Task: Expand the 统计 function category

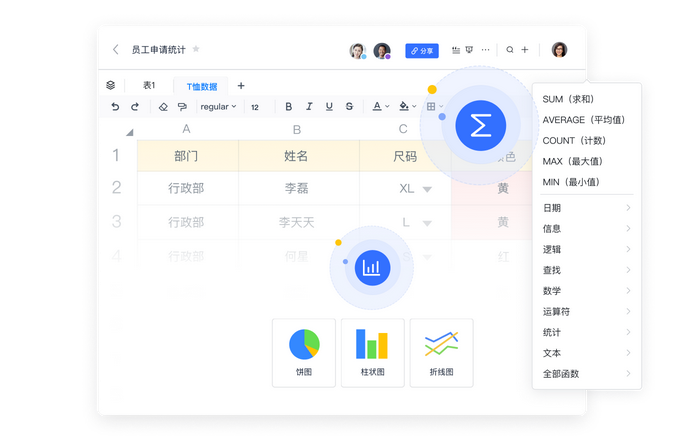Action: [x=587, y=332]
